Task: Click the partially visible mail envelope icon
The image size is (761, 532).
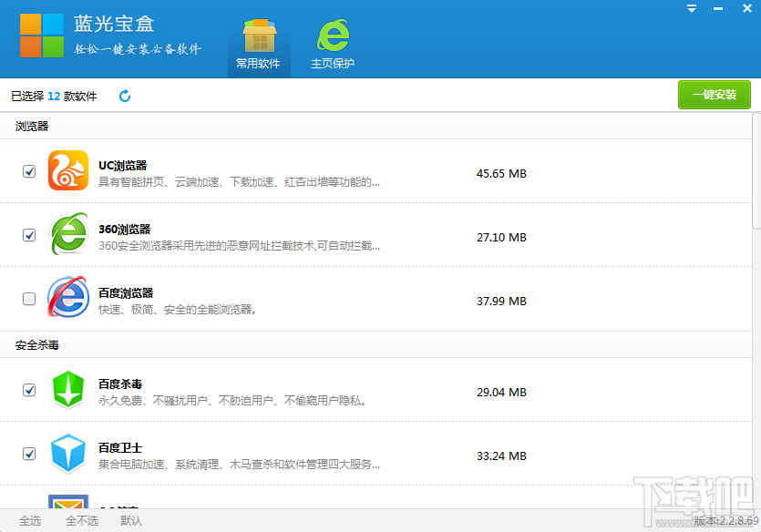Action: 68,501
